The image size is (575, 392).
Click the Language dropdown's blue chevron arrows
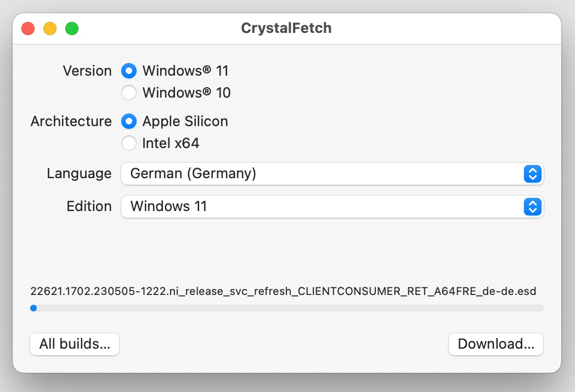click(533, 174)
